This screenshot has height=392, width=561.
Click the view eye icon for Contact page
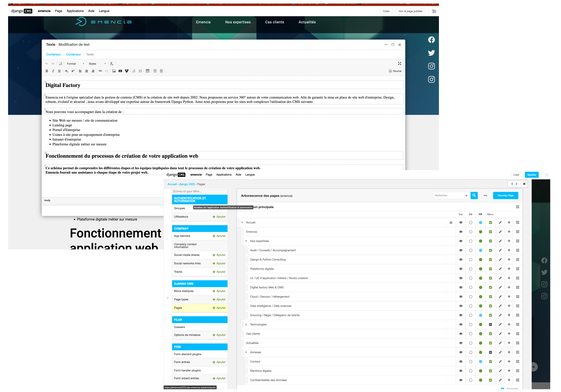461,362
